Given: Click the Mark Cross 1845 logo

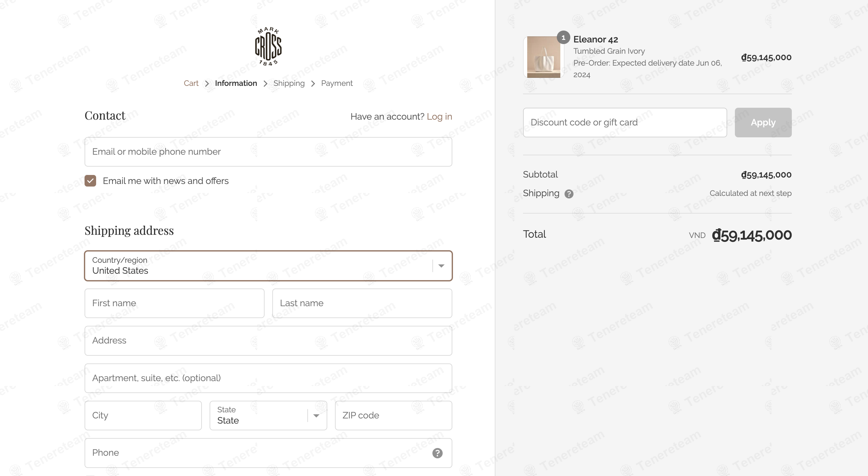Looking at the screenshot, I should pos(268,46).
